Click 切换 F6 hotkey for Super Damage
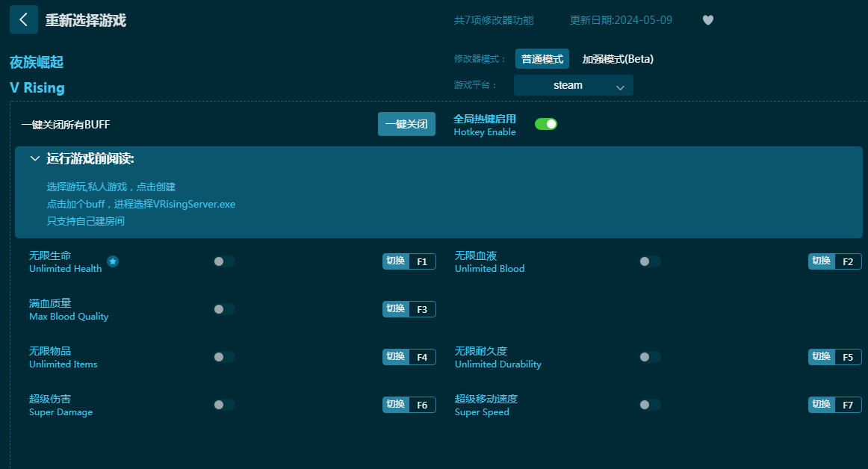Screen dimensions: 868x469 [409, 405]
